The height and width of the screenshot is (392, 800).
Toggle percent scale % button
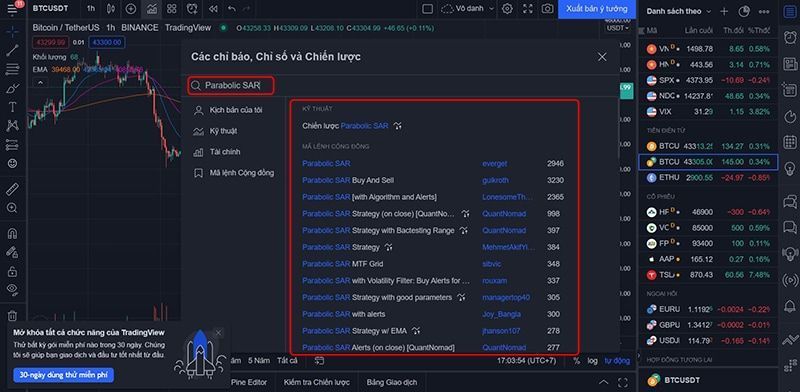(x=577, y=361)
